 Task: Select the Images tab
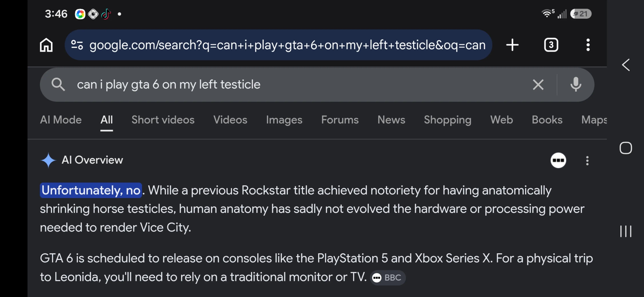click(x=284, y=120)
